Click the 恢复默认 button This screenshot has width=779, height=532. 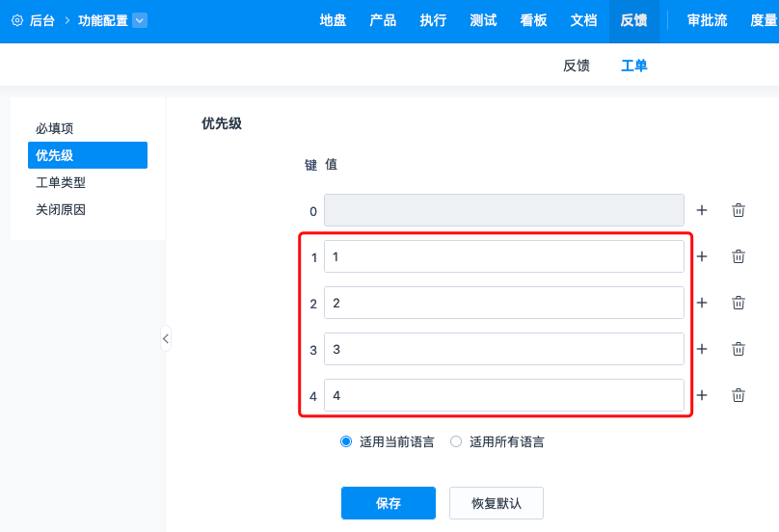coord(497,503)
